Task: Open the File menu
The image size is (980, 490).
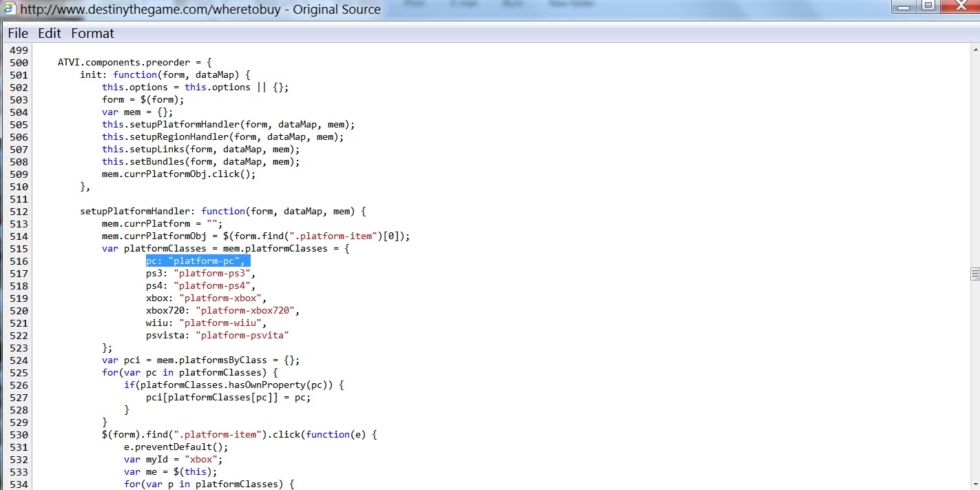Action: click(18, 33)
